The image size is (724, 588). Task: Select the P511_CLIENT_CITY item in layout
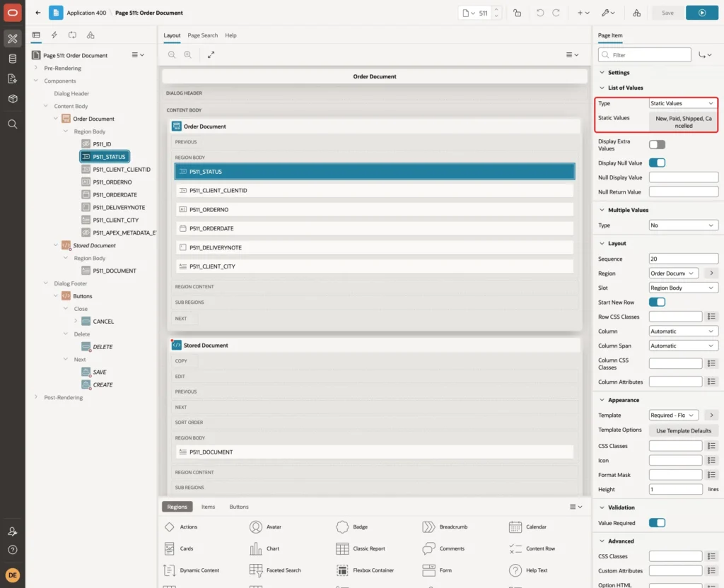click(375, 266)
